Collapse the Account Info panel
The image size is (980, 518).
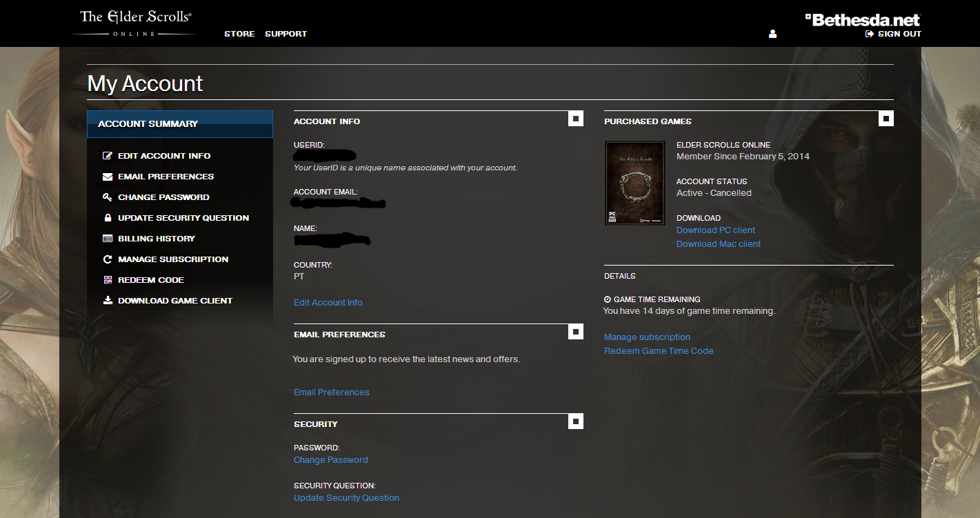(576, 119)
